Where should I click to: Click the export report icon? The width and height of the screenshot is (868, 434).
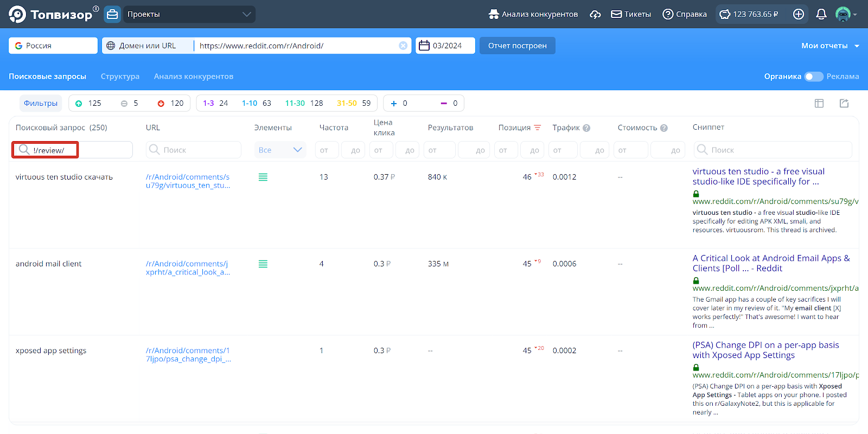pyautogui.click(x=844, y=103)
